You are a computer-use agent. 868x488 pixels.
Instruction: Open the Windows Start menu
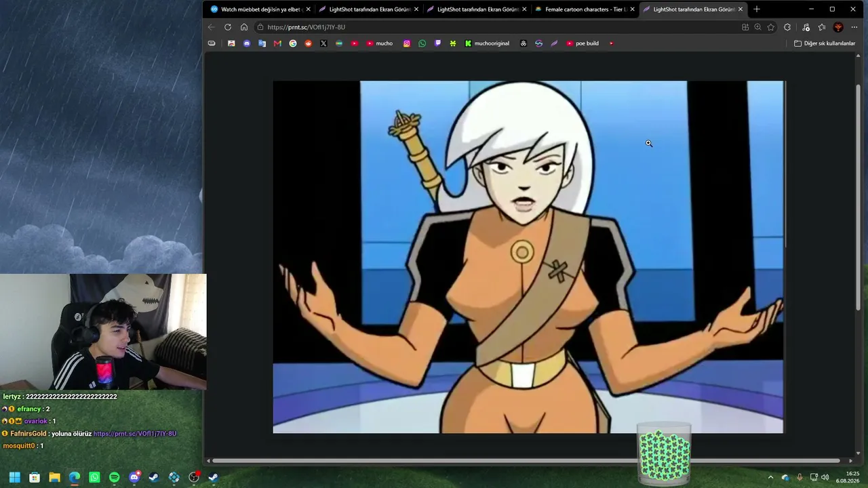[15, 477]
